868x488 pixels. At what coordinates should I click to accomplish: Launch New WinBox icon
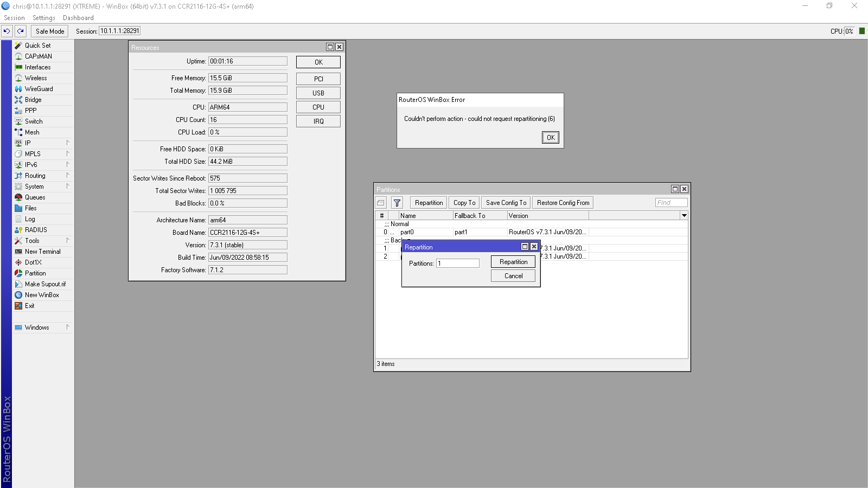pyautogui.click(x=18, y=295)
